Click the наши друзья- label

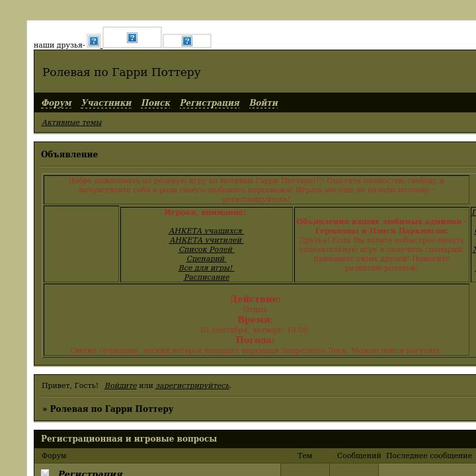(x=59, y=45)
